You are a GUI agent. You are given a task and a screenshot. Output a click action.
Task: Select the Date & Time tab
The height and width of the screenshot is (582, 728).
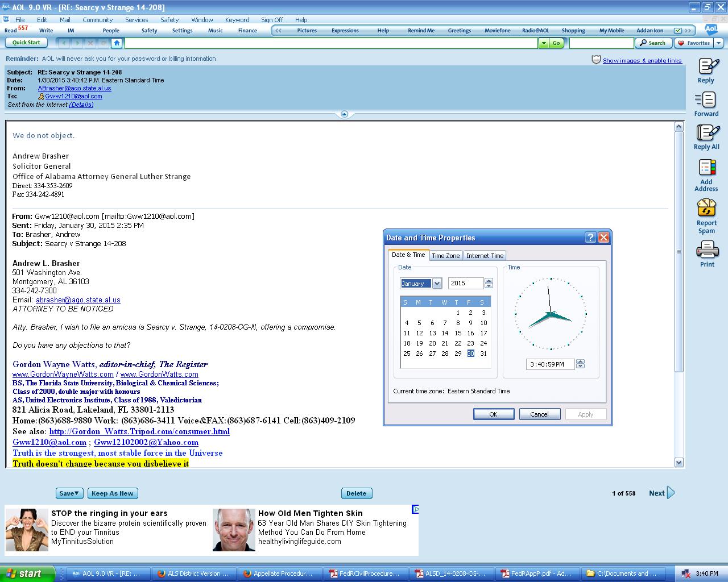click(x=408, y=255)
